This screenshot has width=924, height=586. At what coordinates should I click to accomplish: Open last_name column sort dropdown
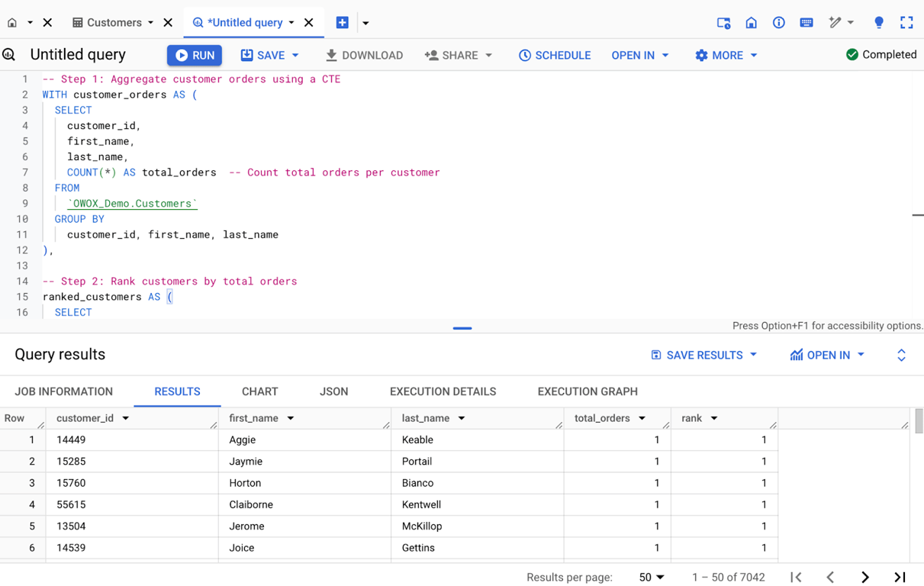coord(462,418)
